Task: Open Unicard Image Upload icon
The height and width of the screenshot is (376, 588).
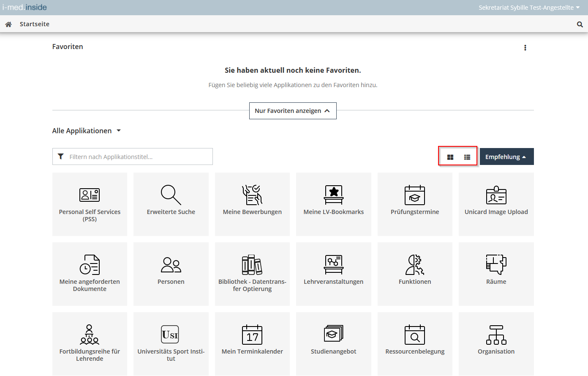Action: [x=496, y=195]
